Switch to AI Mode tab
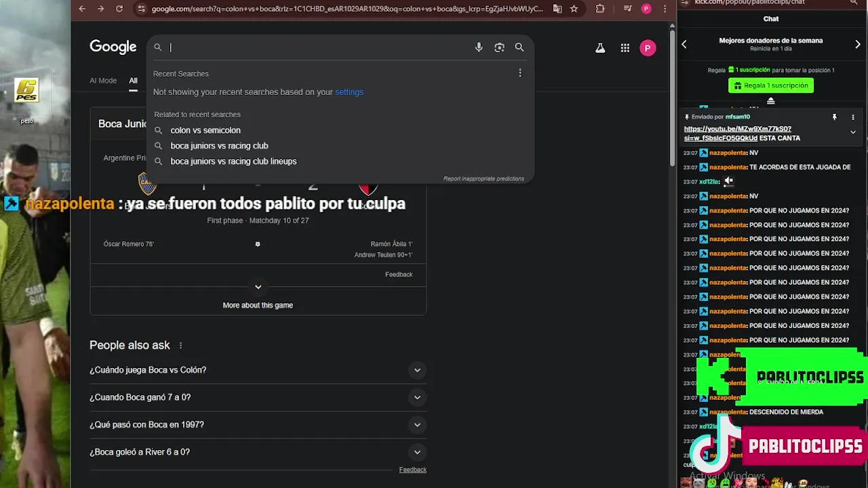The width and height of the screenshot is (868, 488). point(103,81)
